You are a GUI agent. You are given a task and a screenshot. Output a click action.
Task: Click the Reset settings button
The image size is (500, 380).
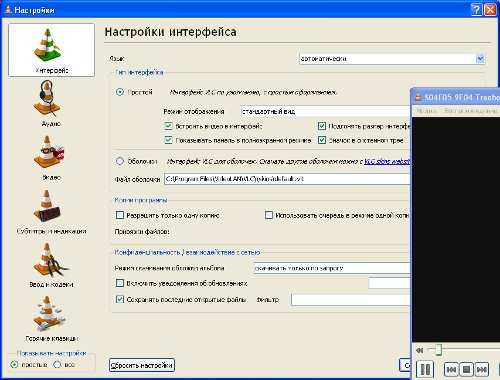(x=142, y=365)
